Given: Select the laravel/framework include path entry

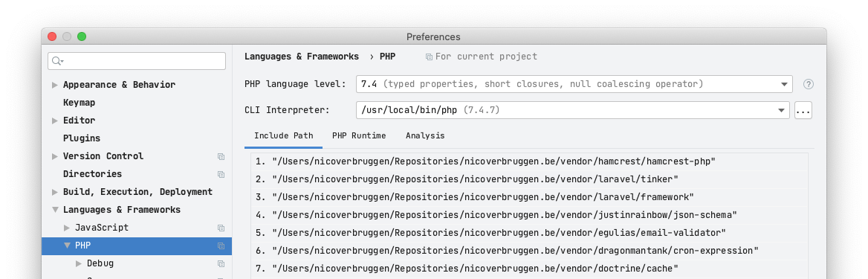Looking at the screenshot, I should point(529,197).
